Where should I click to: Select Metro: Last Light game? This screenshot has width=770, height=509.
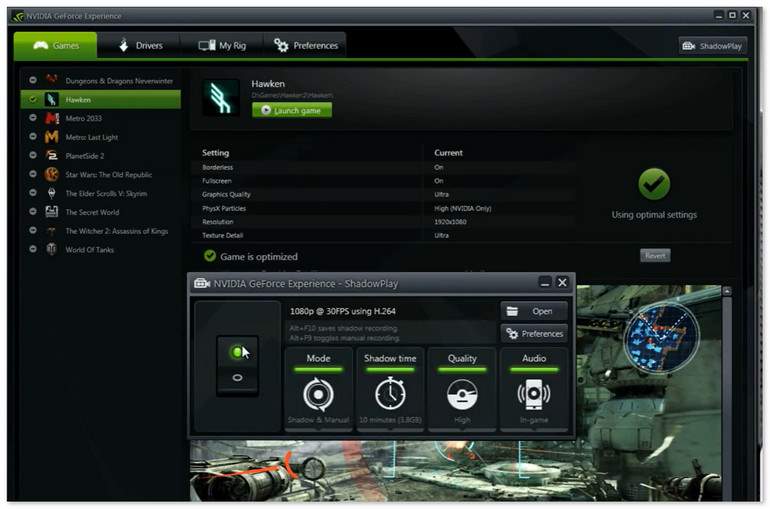[x=101, y=137]
